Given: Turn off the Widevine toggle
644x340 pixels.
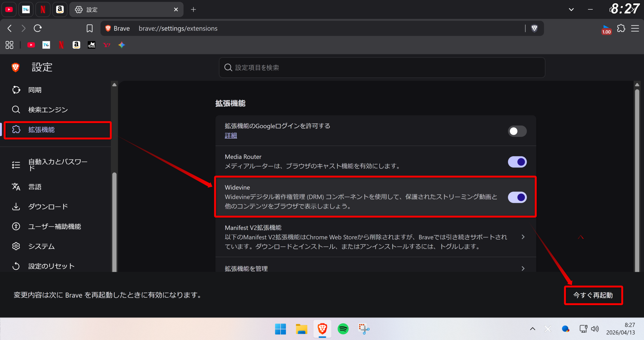Looking at the screenshot, I should pyautogui.click(x=517, y=197).
